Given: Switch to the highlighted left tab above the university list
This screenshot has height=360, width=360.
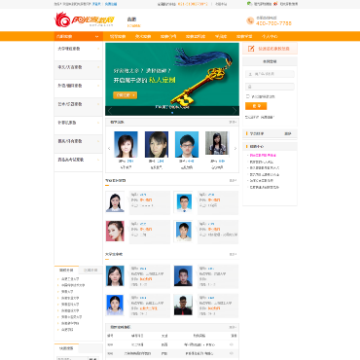Looking at the screenshot, I should pos(66,270).
